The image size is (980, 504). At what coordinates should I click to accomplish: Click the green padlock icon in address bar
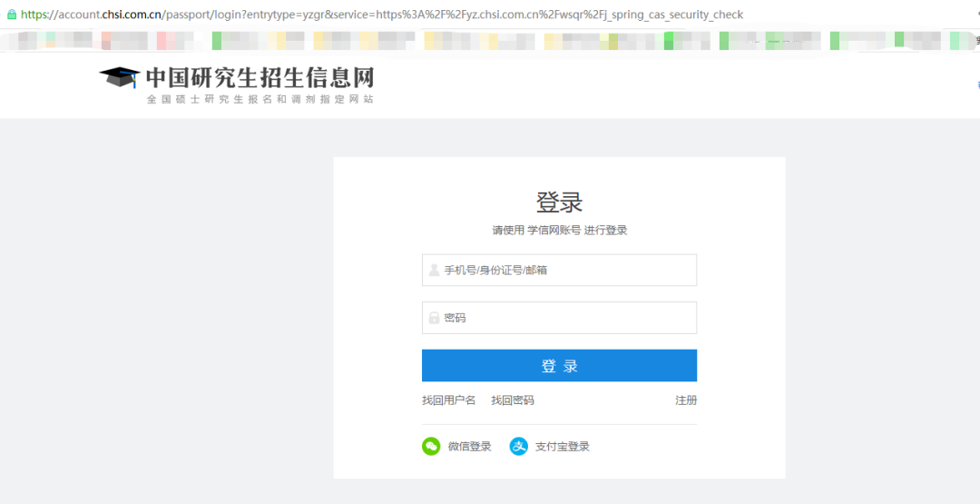pos(11,15)
